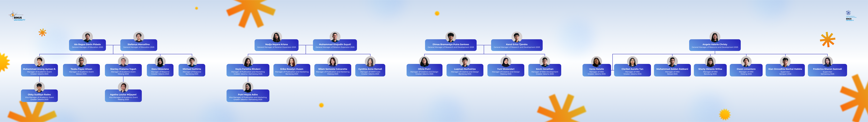Select Stanley Pratama Teguh's photo

coord(123,62)
